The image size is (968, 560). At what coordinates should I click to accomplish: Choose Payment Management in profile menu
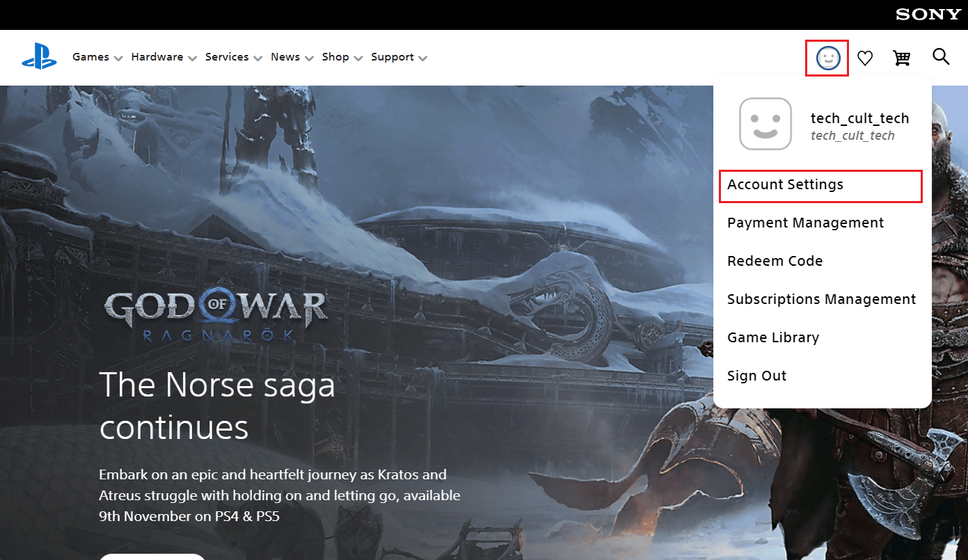[805, 223]
